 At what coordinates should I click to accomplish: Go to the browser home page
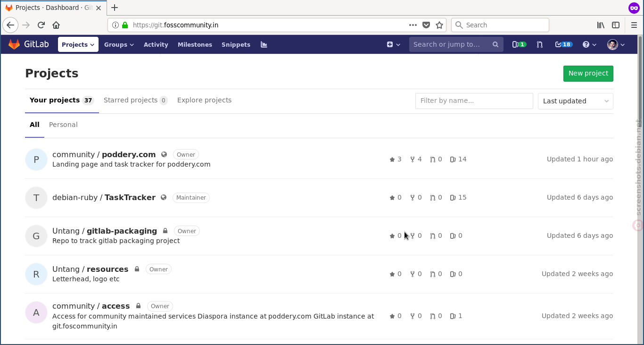point(56,25)
